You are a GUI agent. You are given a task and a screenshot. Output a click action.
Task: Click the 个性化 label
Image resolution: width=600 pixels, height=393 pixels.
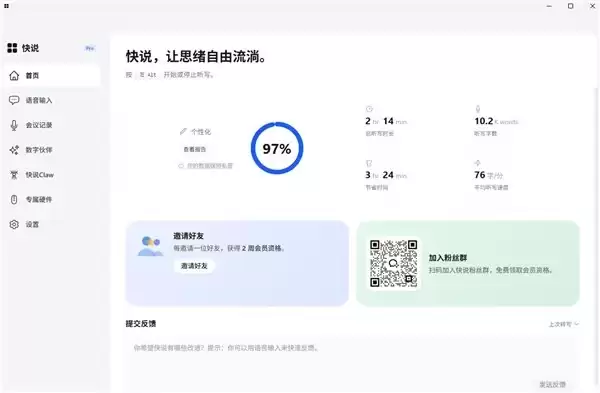coord(201,132)
